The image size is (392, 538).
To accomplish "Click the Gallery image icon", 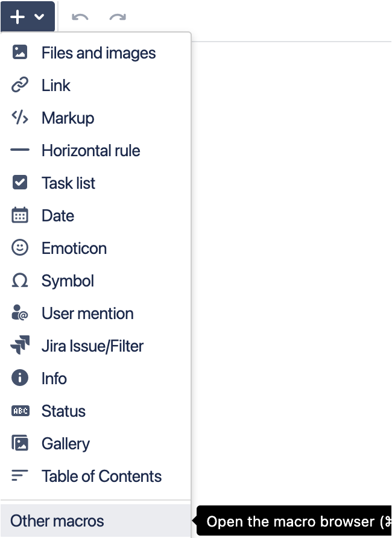I will pyautogui.click(x=20, y=443).
